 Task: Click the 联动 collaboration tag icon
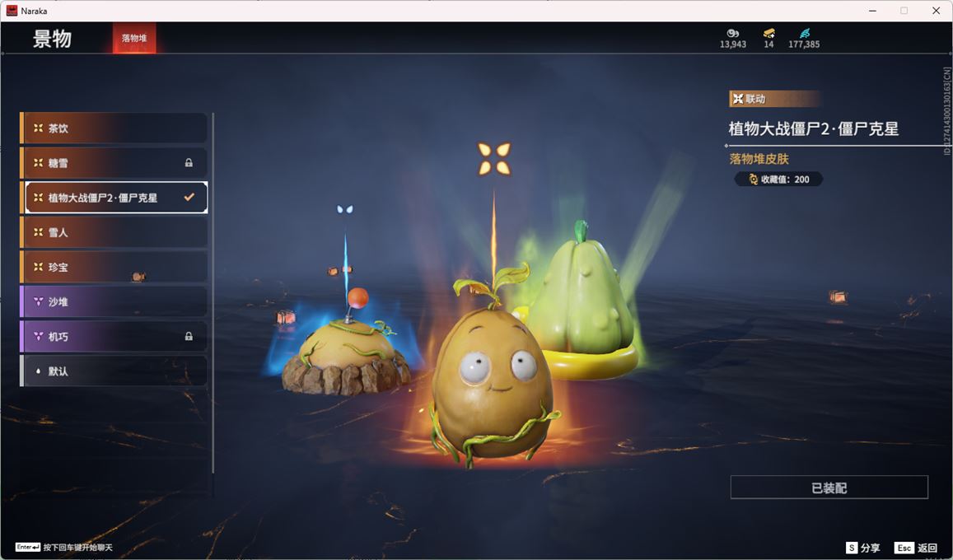click(738, 98)
